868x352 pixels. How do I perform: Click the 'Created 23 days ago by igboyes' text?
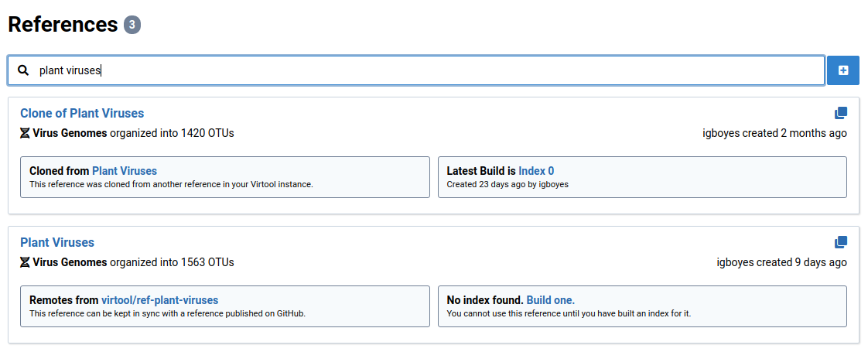[507, 185]
